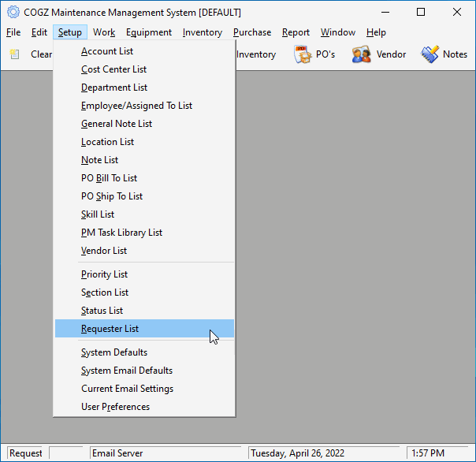Screen dimensions: 476x462
Task: Choose Cost Center List
Action: [x=144, y=69]
